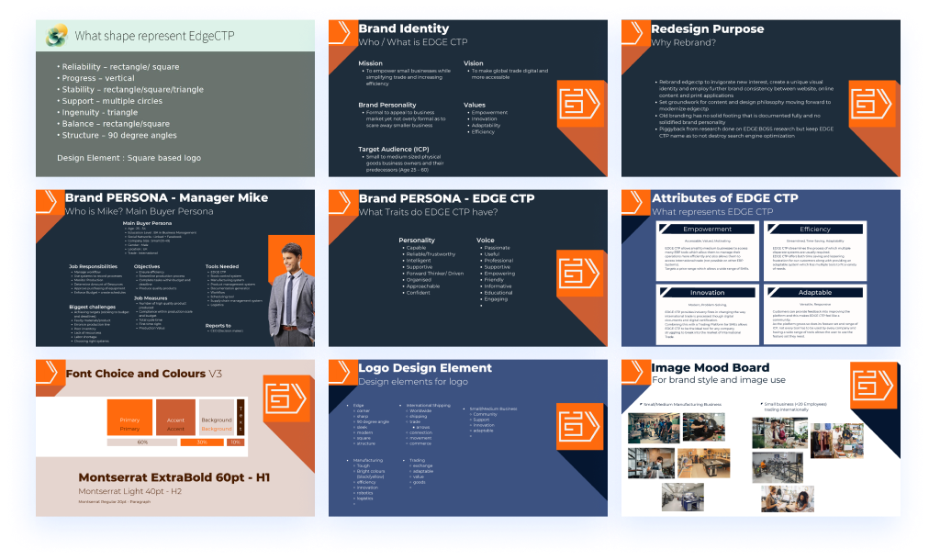
Task: Click the 60% proportion bar
Action: tap(142, 442)
